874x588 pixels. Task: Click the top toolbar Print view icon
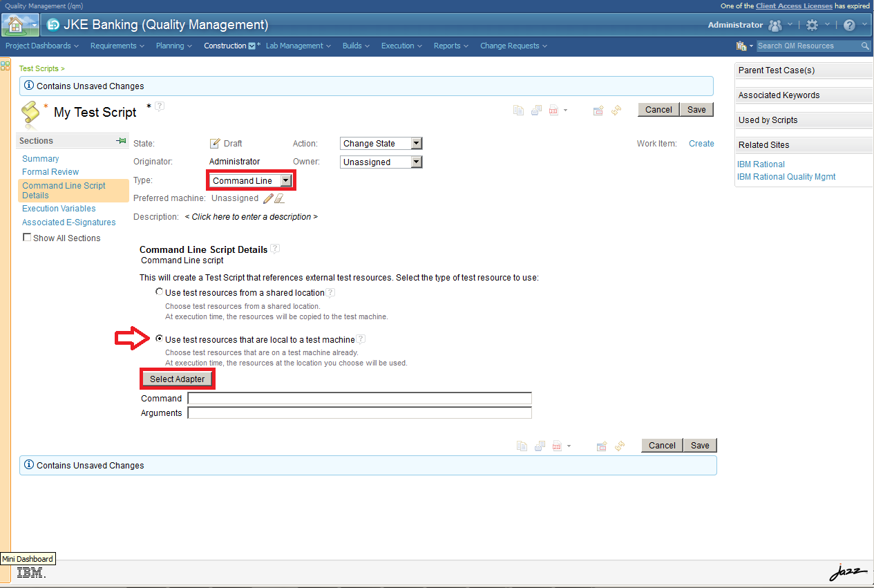click(x=536, y=110)
